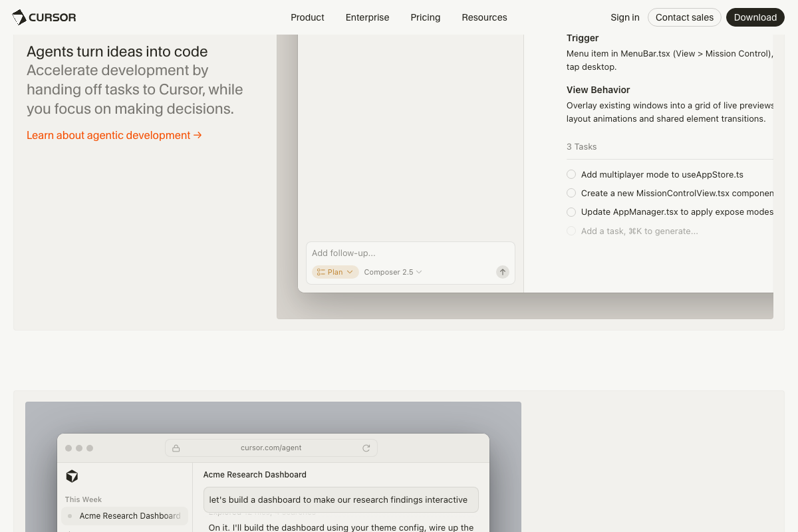Open the Plan mode dropdown
This screenshot has height=532, width=798.
tap(335, 272)
